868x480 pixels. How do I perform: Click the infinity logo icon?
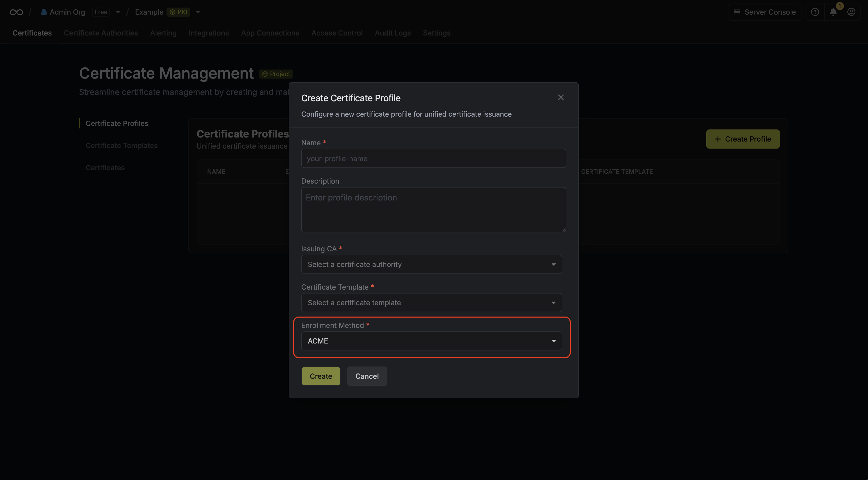(16, 12)
